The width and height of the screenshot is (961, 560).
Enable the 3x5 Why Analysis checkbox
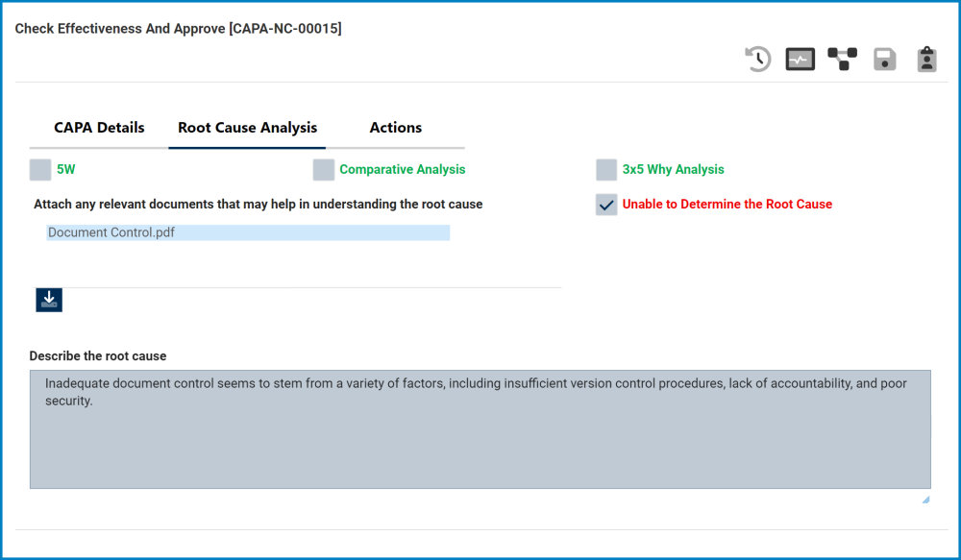606,169
